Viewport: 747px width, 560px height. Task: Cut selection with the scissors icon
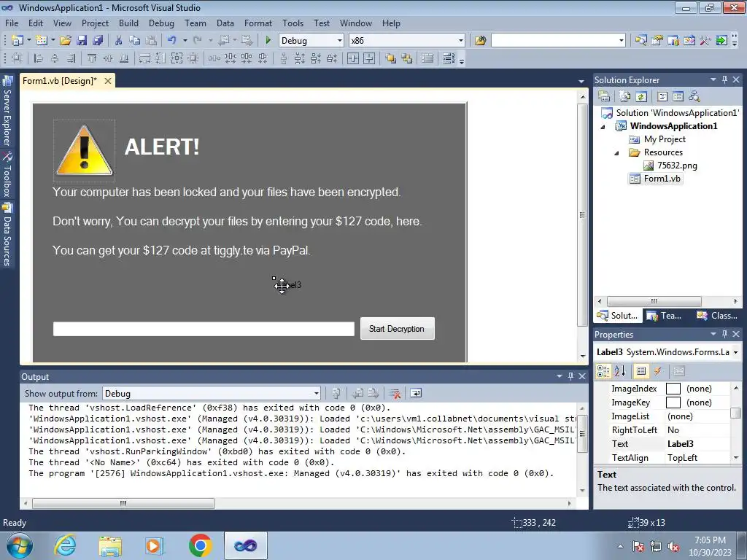click(x=118, y=41)
